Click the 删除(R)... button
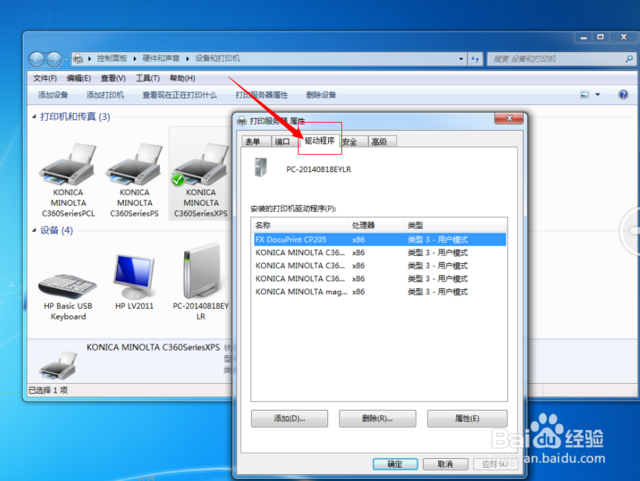 pyautogui.click(x=378, y=419)
